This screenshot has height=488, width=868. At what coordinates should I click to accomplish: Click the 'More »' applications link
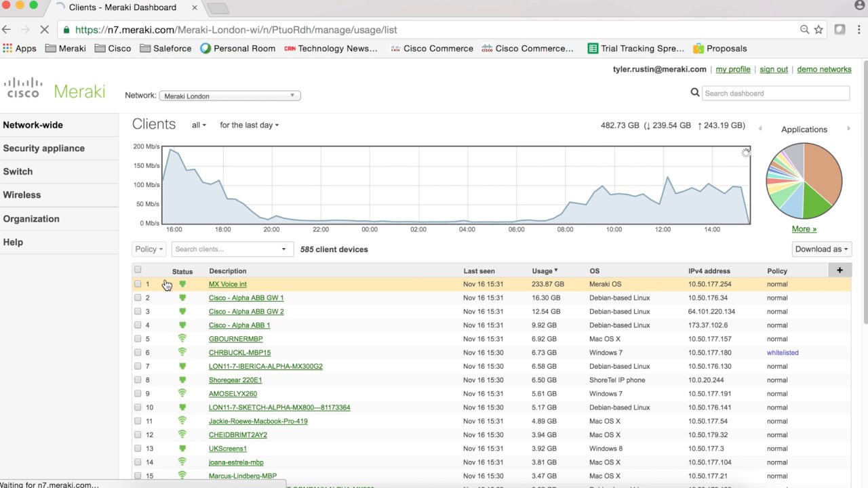click(804, 229)
